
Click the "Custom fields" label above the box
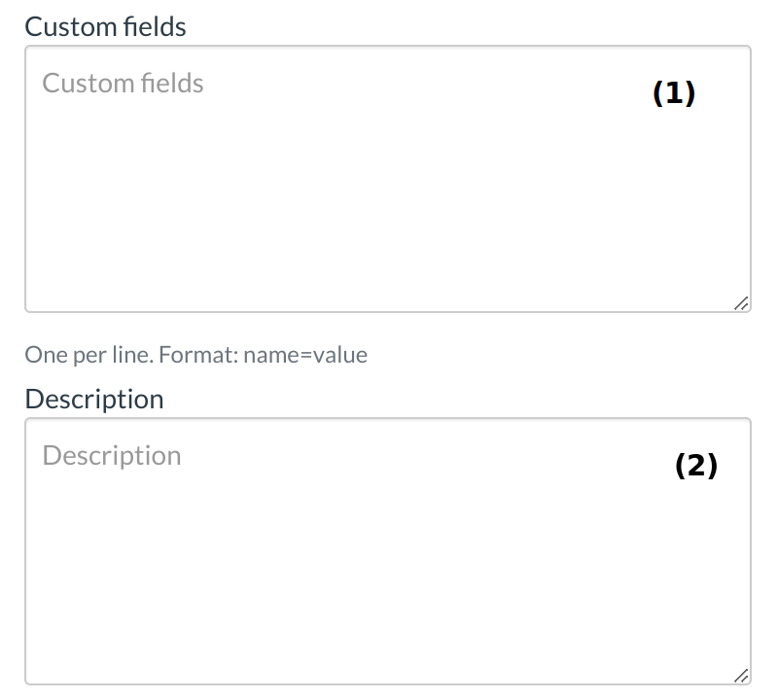pyautogui.click(x=105, y=26)
